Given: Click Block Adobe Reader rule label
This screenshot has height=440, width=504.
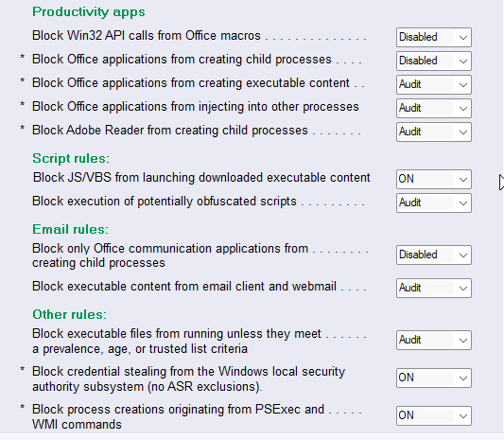Looking at the screenshot, I should pyautogui.click(x=170, y=131).
